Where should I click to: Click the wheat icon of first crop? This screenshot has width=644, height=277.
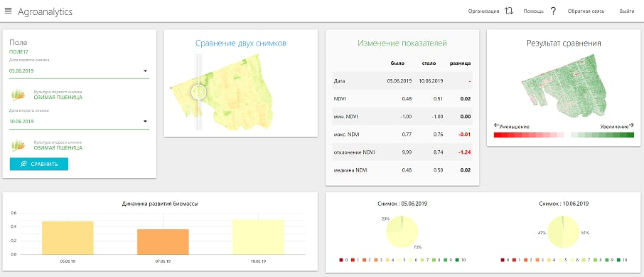[18, 95]
